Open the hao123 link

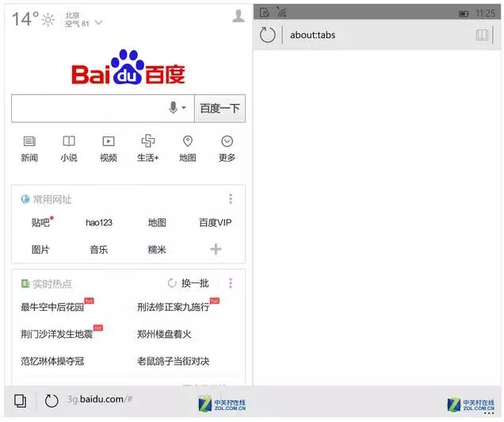[99, 223]
